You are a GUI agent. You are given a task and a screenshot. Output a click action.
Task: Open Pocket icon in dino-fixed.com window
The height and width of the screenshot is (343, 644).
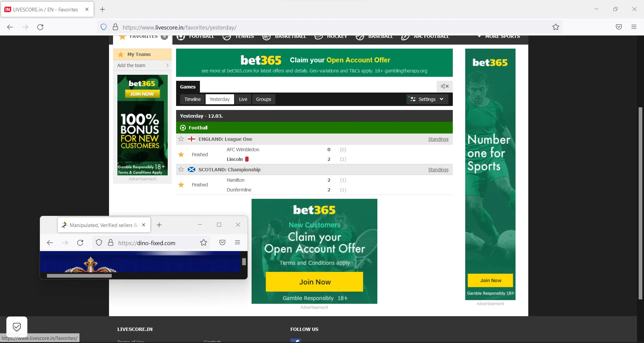click(x=222, y=243)
